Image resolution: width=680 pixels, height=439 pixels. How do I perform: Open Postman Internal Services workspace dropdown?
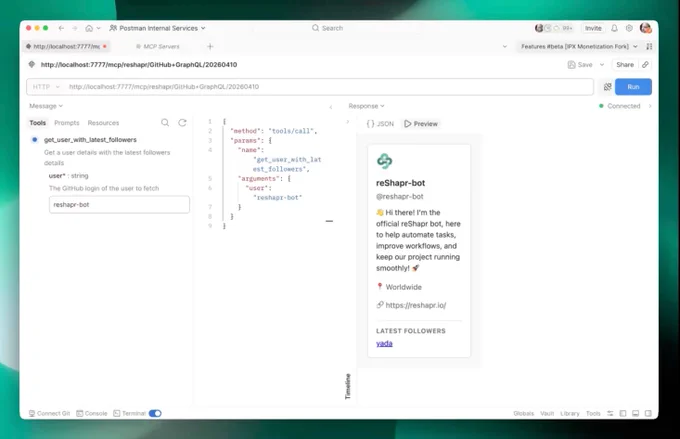click(157, 28)
